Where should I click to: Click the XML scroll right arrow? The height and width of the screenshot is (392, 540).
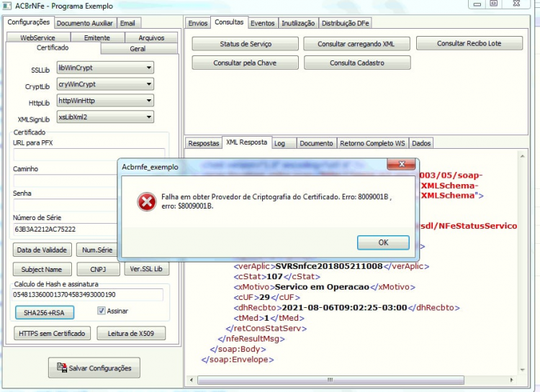click(x=511, y=380)
